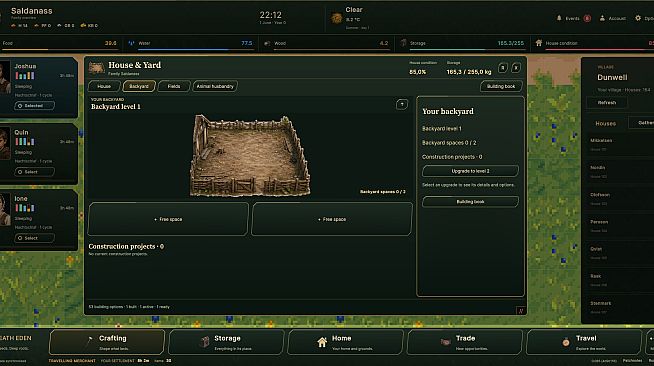Click Ione's portrait
This screenshot has height=366, width=654.
pos(5,210)
